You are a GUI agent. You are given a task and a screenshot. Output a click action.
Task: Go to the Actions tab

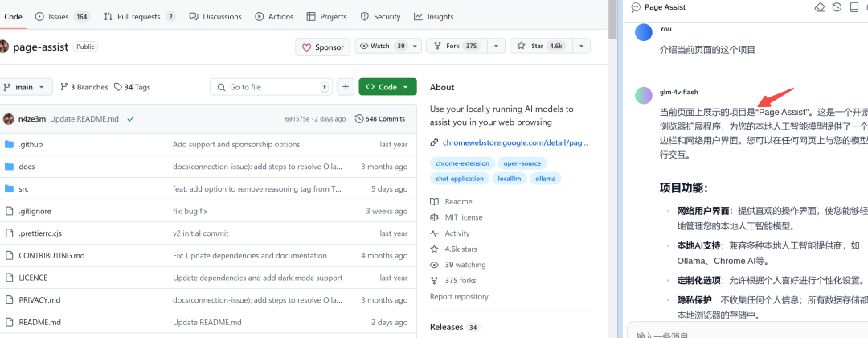tap(274, 16)
